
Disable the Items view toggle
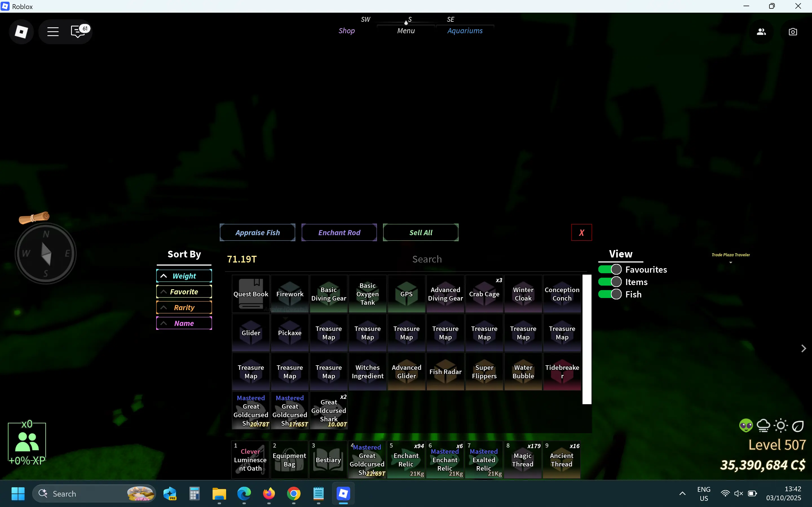tap(610, 282)
